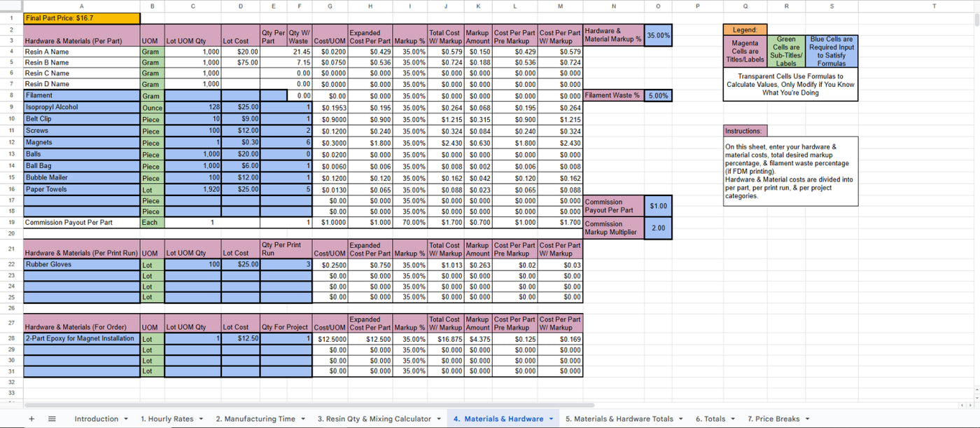
Task: Click the horizontal scroll right arrow
Action: [969, 405]
